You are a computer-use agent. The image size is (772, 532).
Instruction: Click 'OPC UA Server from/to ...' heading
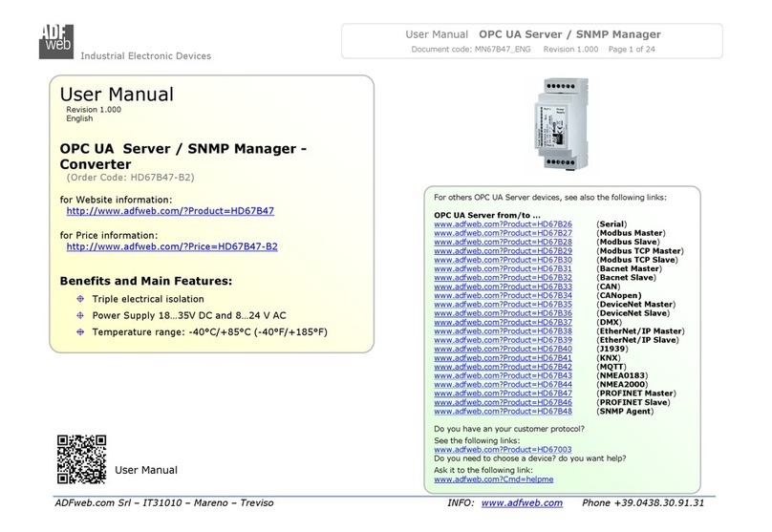click(x=487, y=215)
